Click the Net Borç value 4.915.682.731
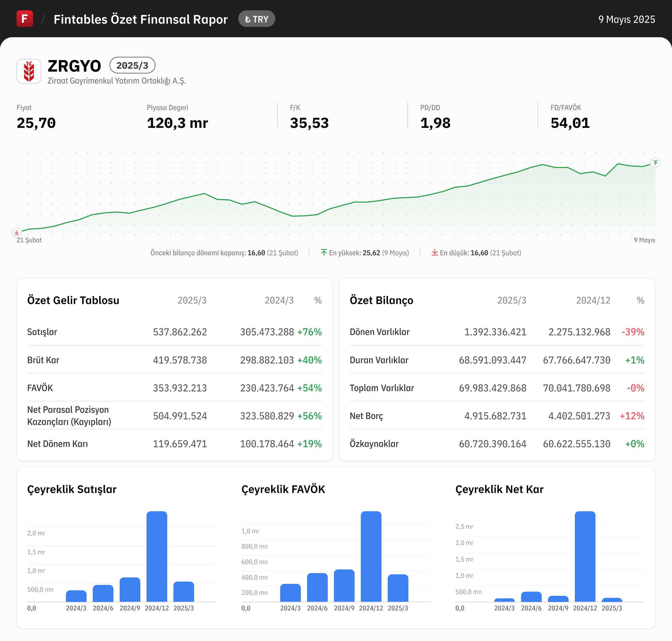The image size is (672, 641). [x=495, y=416]
